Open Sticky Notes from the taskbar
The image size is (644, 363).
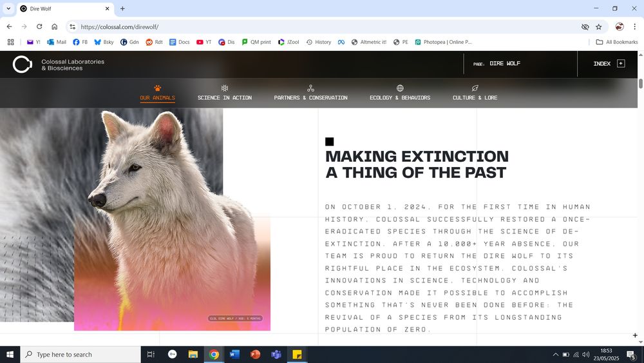tap(297, 355)
